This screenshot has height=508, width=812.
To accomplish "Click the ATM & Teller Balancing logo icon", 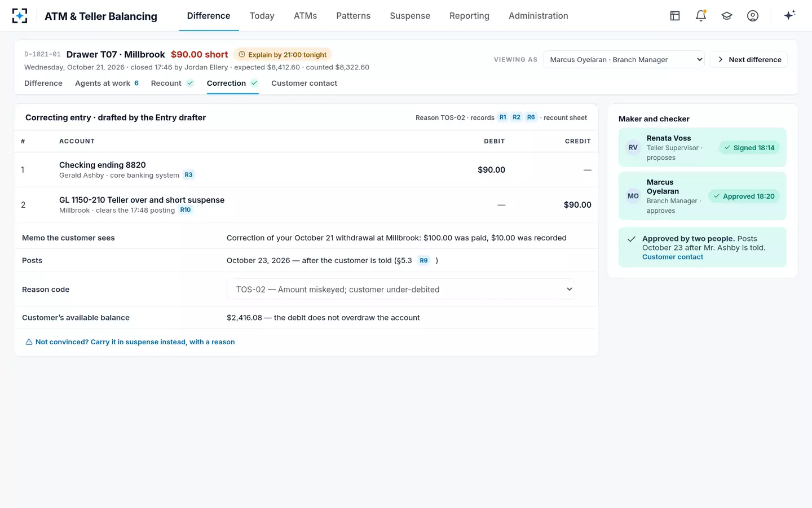I will point(20,16).
